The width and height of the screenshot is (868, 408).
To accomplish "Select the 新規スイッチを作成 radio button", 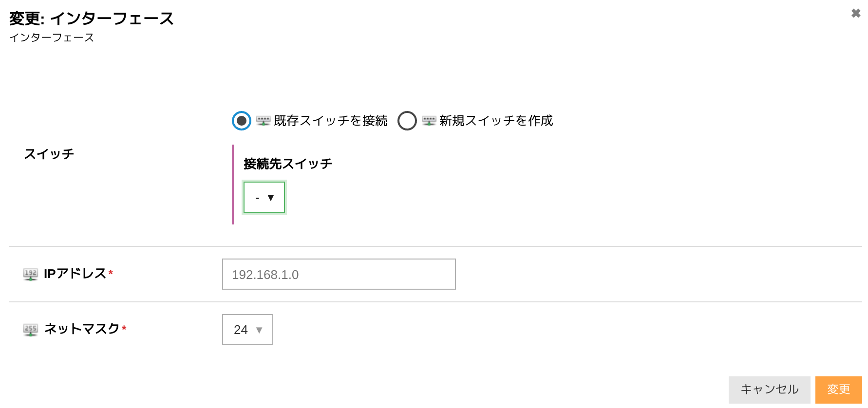I will 407,120.
